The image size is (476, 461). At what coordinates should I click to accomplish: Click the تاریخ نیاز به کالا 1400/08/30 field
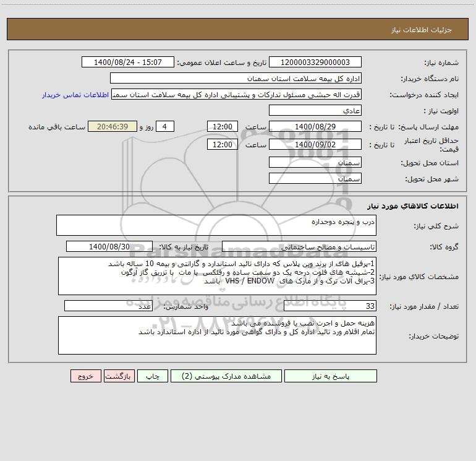pos(109,246)
